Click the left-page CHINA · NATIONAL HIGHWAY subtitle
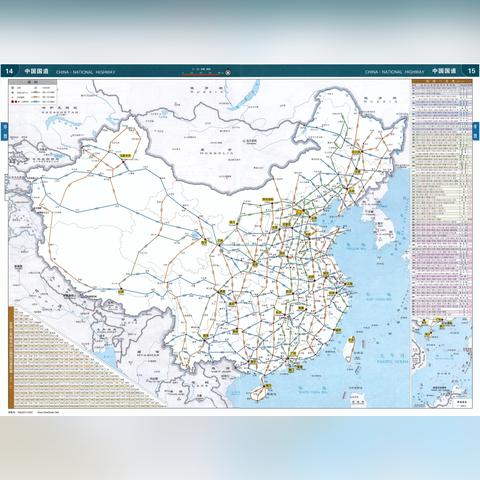 (85, 72)
